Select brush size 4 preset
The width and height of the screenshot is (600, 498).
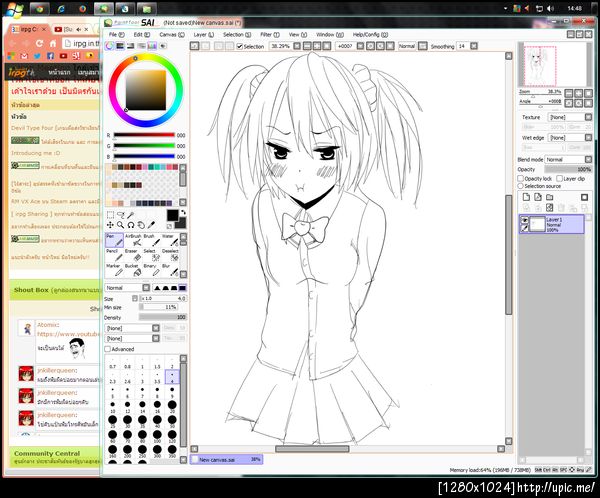(172, 378)
